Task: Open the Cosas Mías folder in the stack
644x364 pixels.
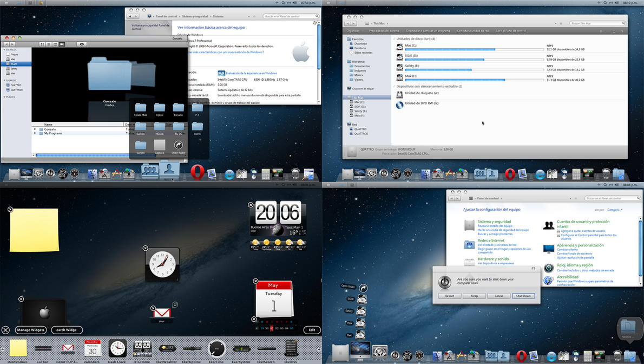Action: tap(141, 108)
